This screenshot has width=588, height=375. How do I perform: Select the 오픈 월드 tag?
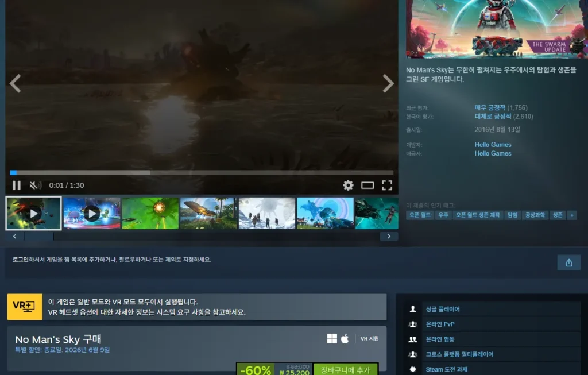tap(420, 215)
